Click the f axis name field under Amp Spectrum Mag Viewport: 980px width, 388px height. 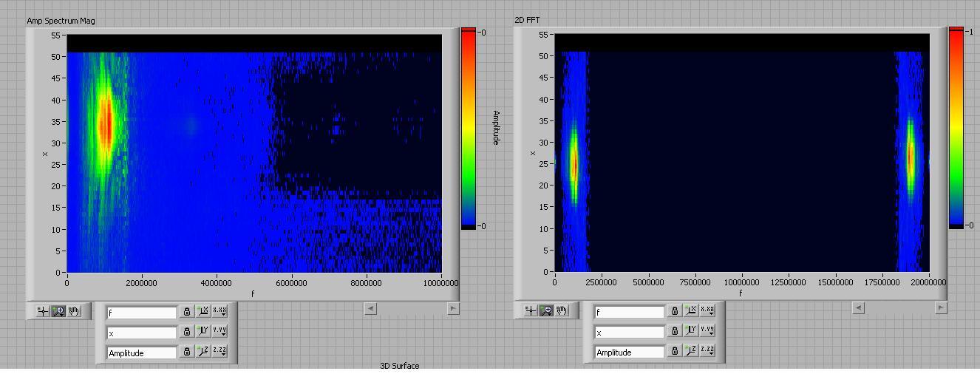pos(141,313)
